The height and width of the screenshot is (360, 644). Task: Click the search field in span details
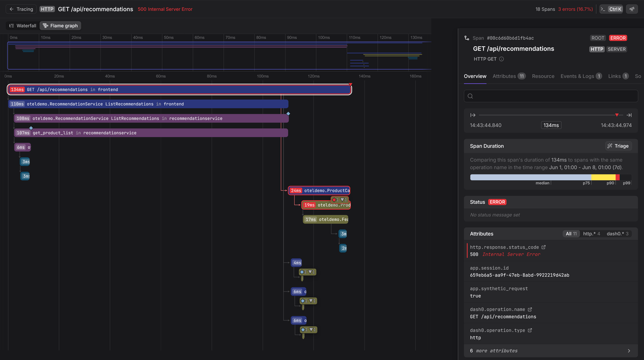click(x=551, y=96)
